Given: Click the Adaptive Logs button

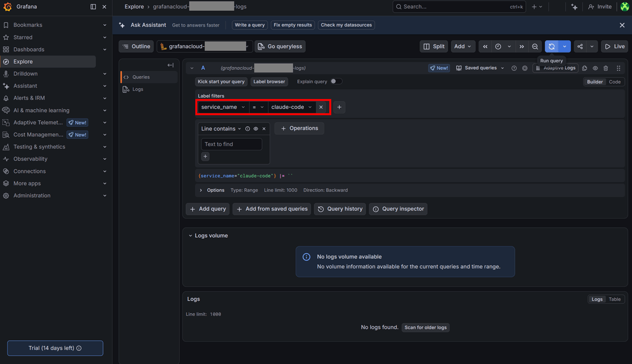Looking at the screenshot, I should pyautogui.click(x=556, y=68).
